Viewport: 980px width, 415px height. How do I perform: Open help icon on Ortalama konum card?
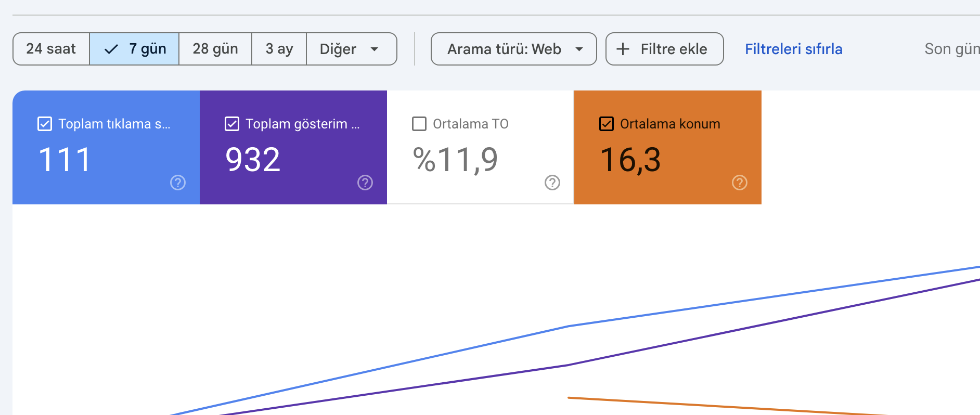pyautogui.click(x=740, y=183)
